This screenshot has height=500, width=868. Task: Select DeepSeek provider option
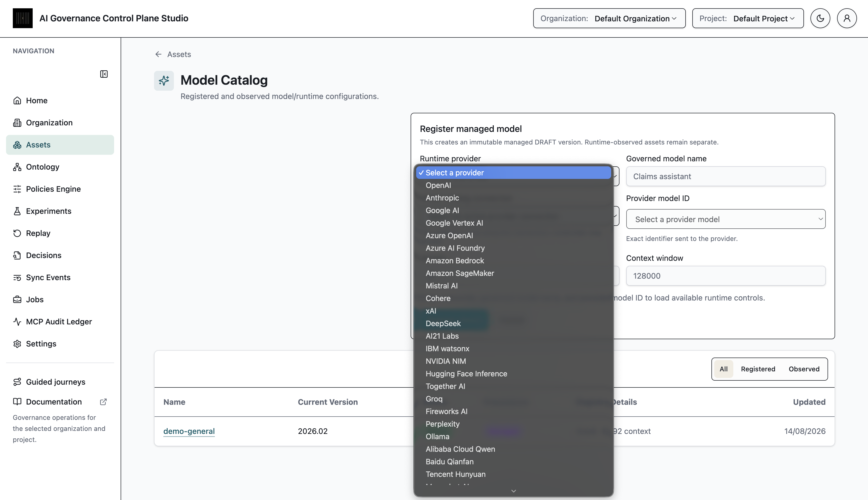tap(513, 323)
